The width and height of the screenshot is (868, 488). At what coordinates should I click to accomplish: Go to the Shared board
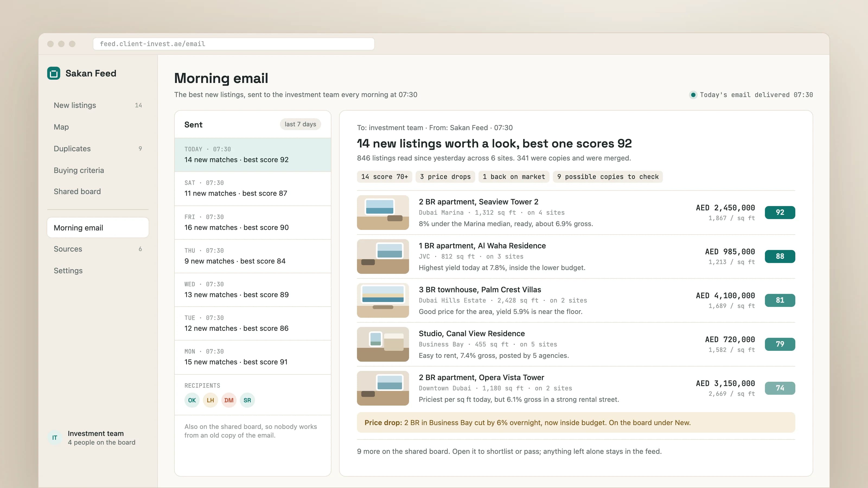pyautogui.click(x=98, y=191)
